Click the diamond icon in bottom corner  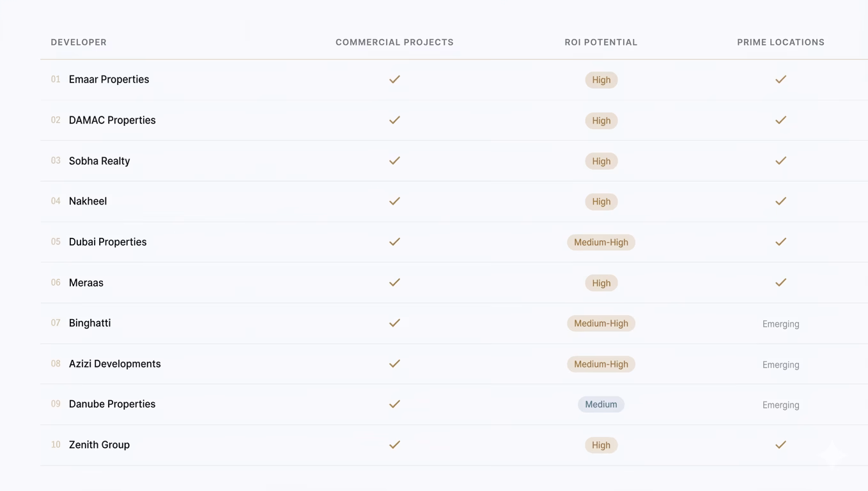coord(832,455)
